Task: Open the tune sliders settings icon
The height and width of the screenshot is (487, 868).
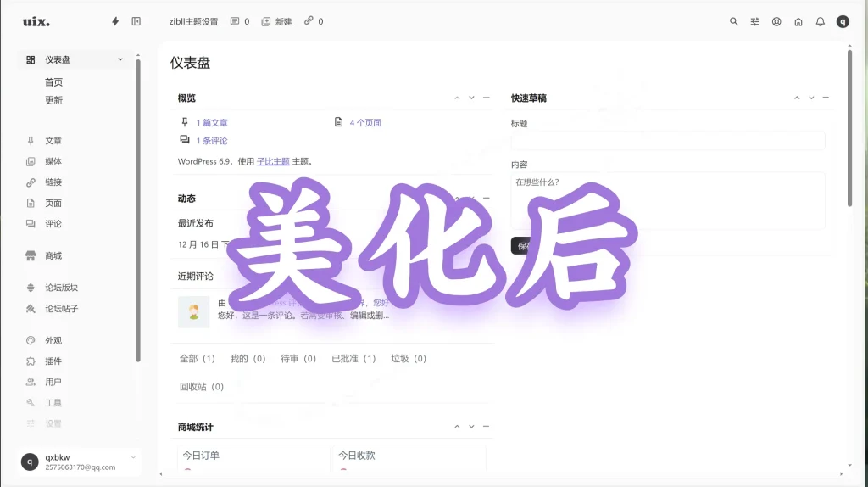Action: pos(755,21)
